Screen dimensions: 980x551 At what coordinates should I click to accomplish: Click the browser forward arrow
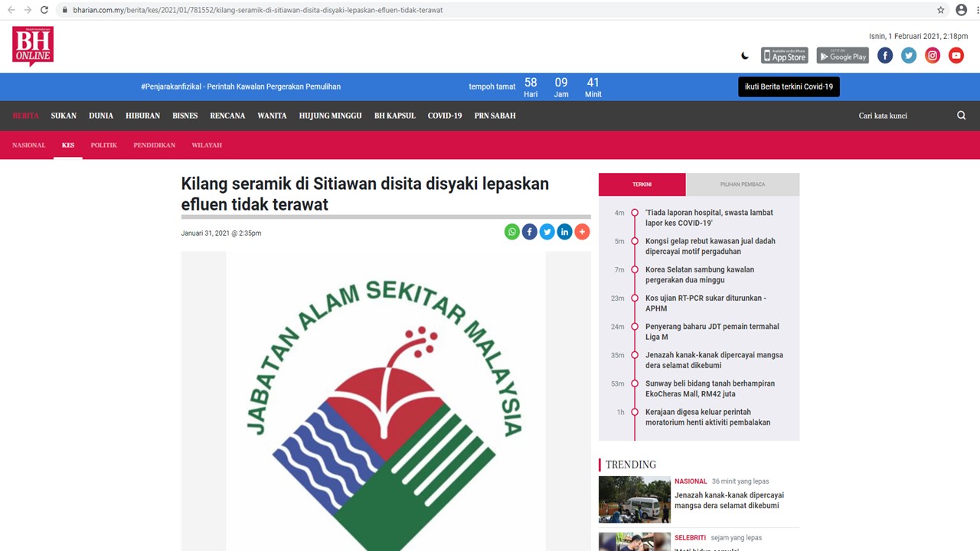point(28,10)
